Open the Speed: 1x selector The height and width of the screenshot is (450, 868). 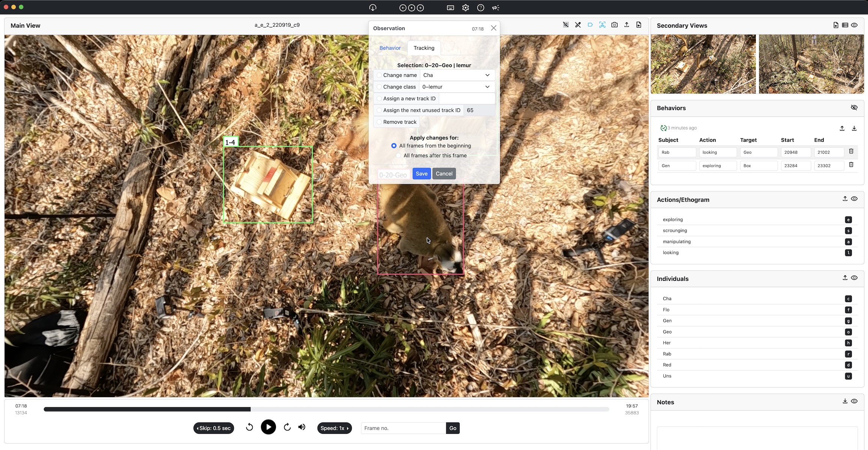tap(334, 428)
